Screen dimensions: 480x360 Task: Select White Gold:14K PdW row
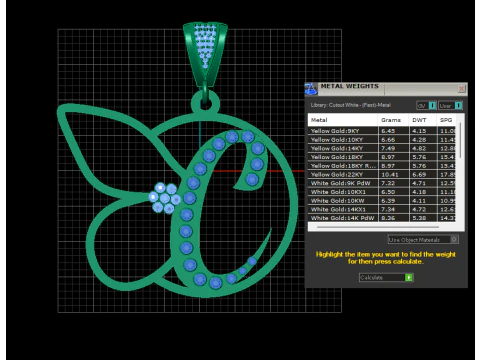(x=381, y=218)
